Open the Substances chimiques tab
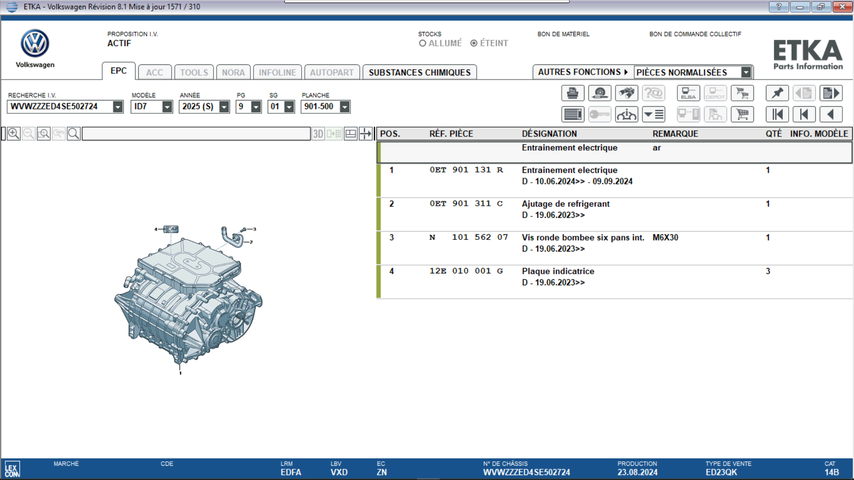The height and width of the screenshot is (480, 854). (x=419, y=72)
